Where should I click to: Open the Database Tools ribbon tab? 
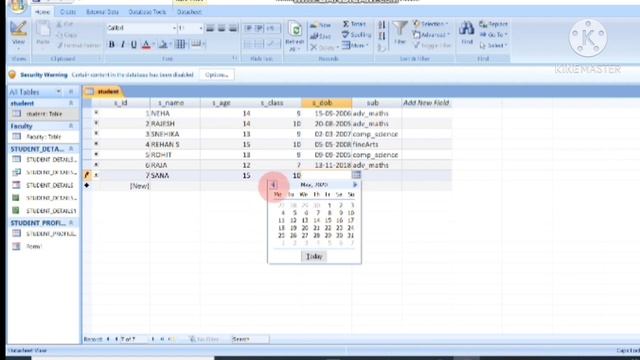point(147,12)
